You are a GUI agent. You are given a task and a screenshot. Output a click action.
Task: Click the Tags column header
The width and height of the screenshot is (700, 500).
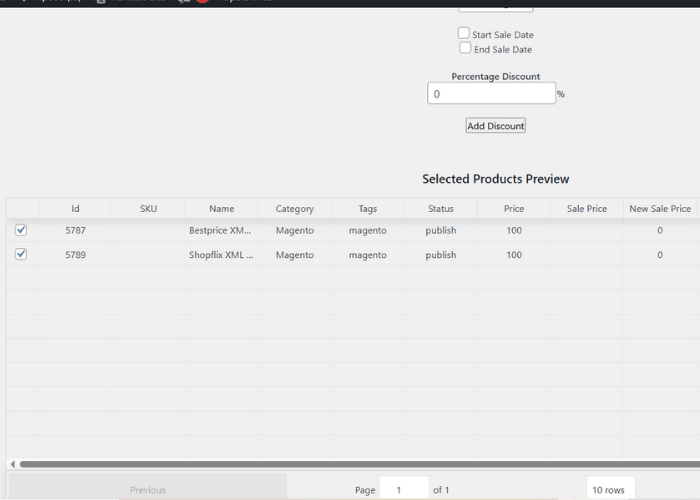pyautogui.click(x=368, y=209)
